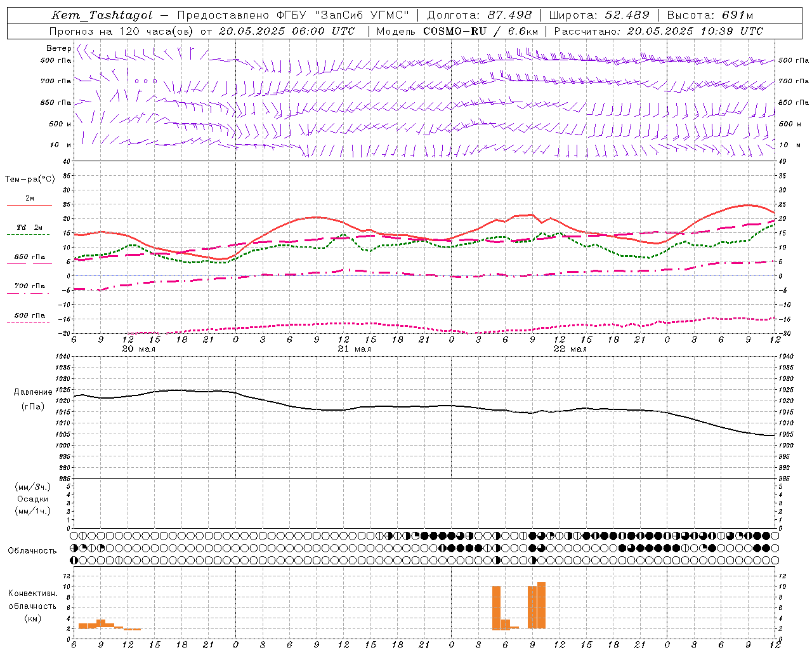Click the 20 мая date label
Viewport: 812px width, 650px height.
click(138, 349)
